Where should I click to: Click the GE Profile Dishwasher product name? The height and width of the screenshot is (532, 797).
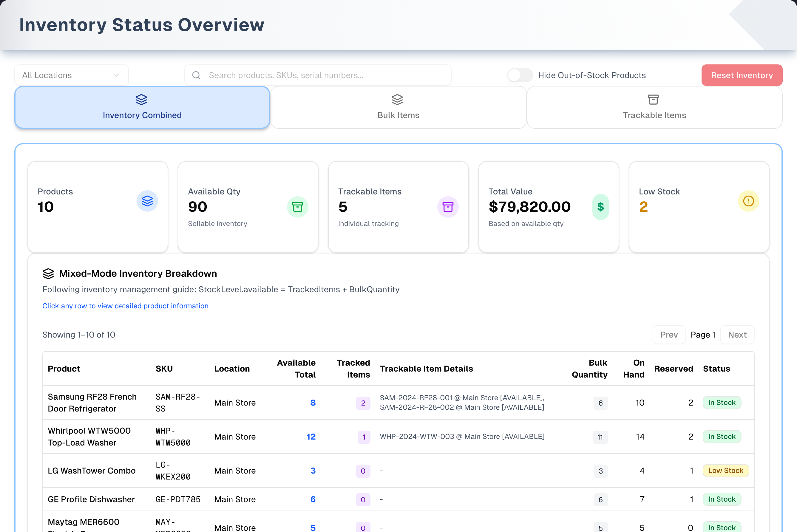coord(91,499)
